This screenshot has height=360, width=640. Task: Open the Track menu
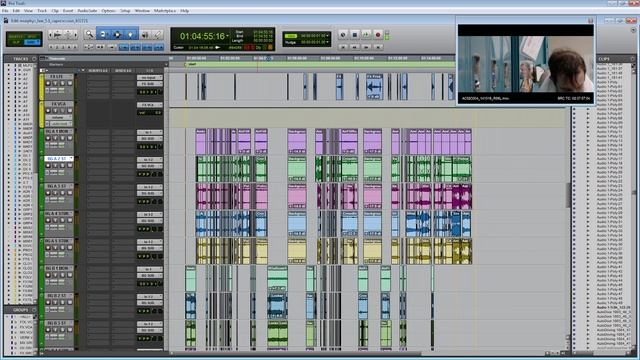coord(42,11)
